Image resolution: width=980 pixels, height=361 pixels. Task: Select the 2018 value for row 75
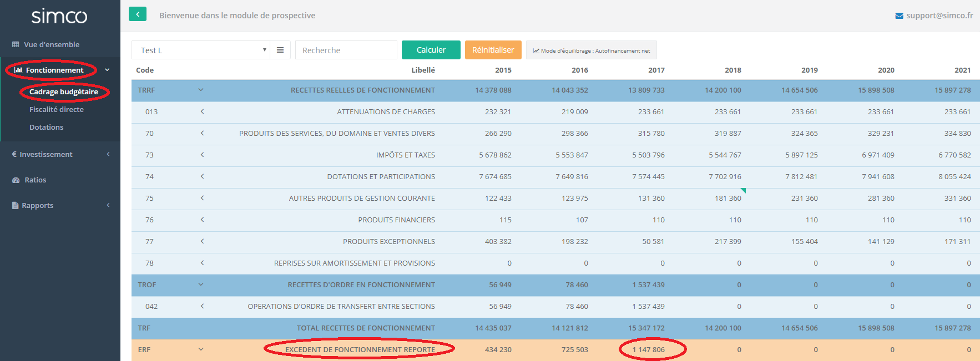(728, 199)
